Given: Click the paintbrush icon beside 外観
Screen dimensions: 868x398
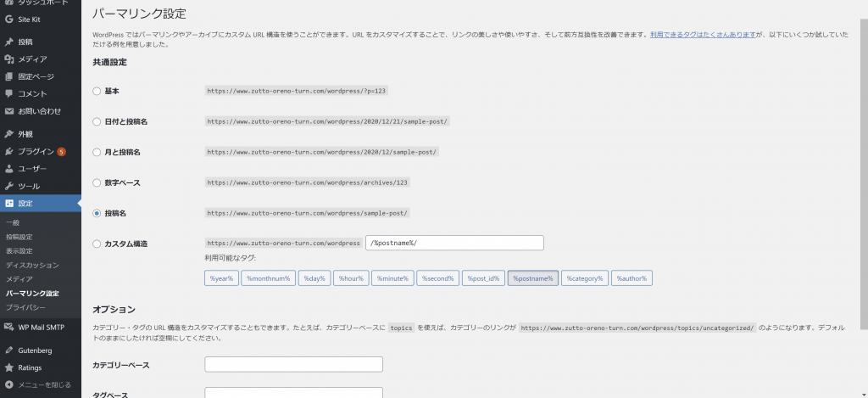Looking at the screenshot, I should pyautogui.click(x=8, y=134).
